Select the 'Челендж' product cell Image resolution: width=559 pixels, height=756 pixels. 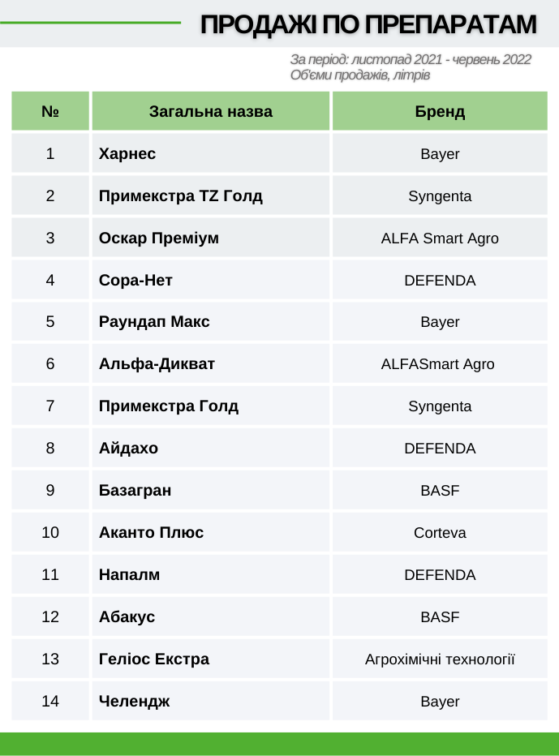(211, 701)
